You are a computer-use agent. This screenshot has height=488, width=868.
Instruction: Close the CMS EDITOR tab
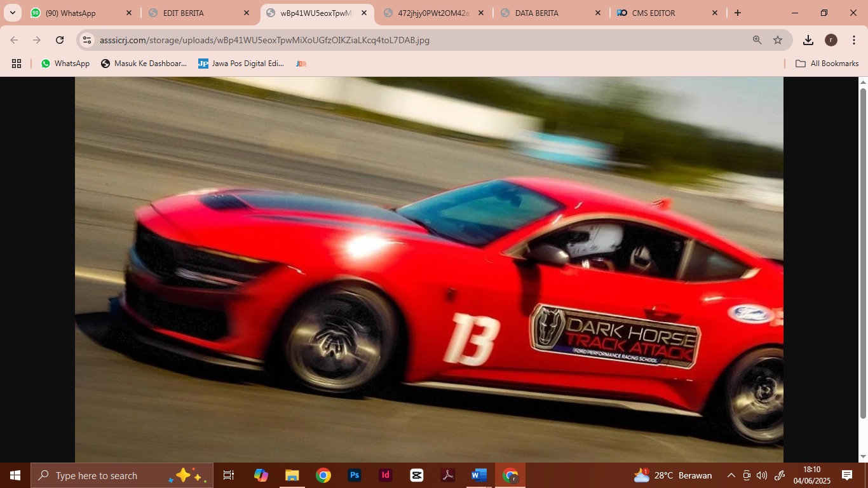click(x=715, y=13)
